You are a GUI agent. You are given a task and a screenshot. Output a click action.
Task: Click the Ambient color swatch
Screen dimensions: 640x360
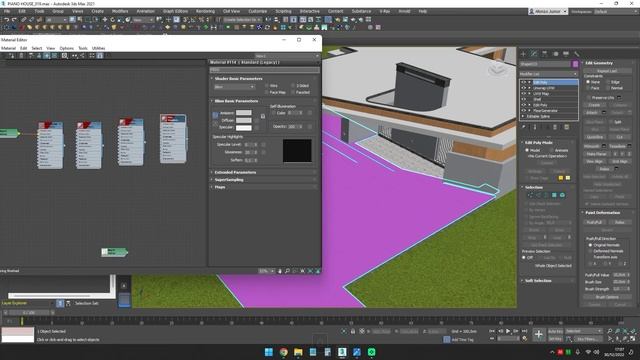click(244, 113)
